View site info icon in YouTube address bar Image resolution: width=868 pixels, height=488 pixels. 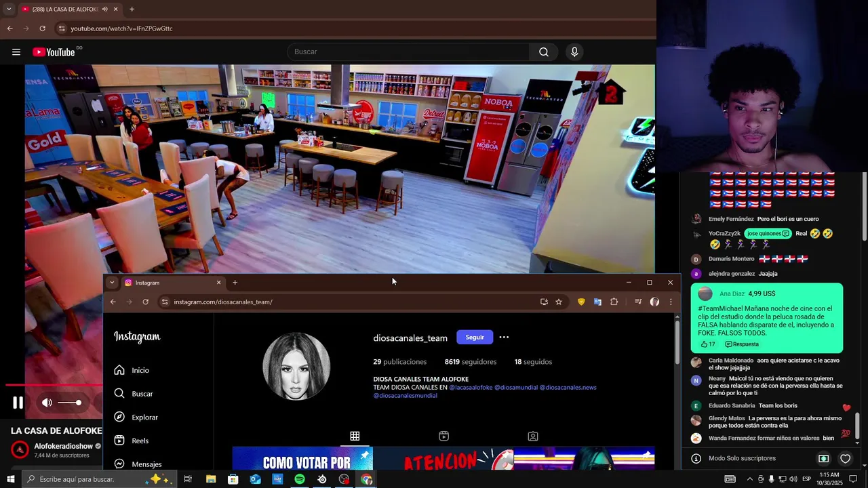tap(62, 28)
